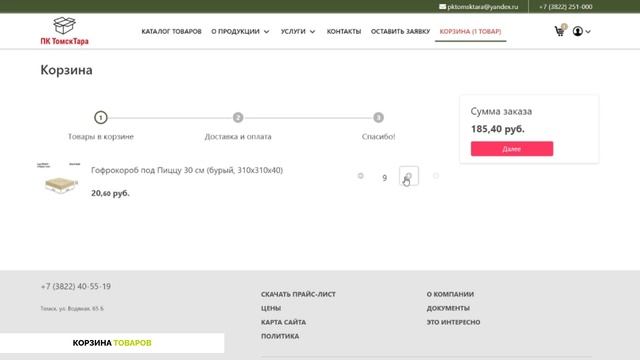This screenshot has width=640, height=360.
Task: Open ПОЛИТИКА footer link
Action: click(x=280, y=336)
